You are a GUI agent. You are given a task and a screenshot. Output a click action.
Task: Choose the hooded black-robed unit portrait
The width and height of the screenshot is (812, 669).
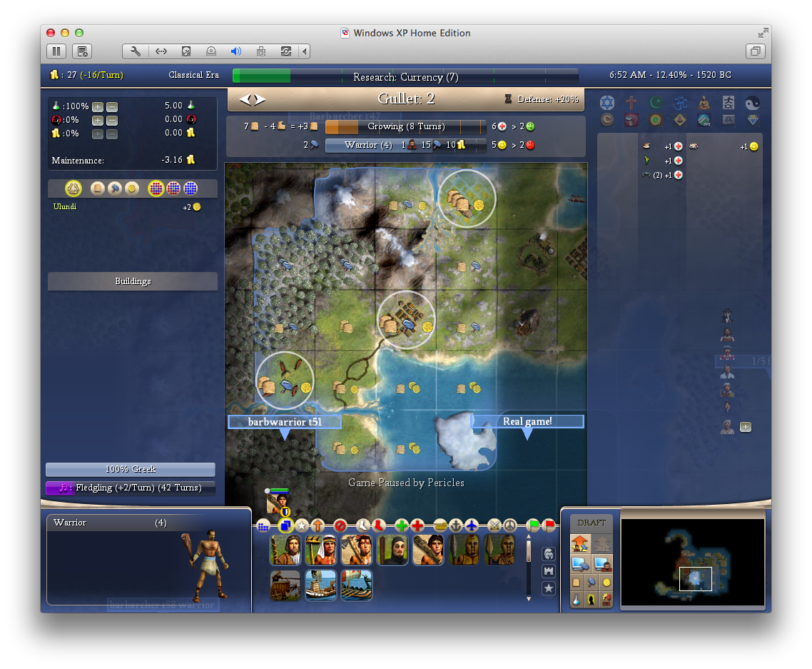click(392, 549)
